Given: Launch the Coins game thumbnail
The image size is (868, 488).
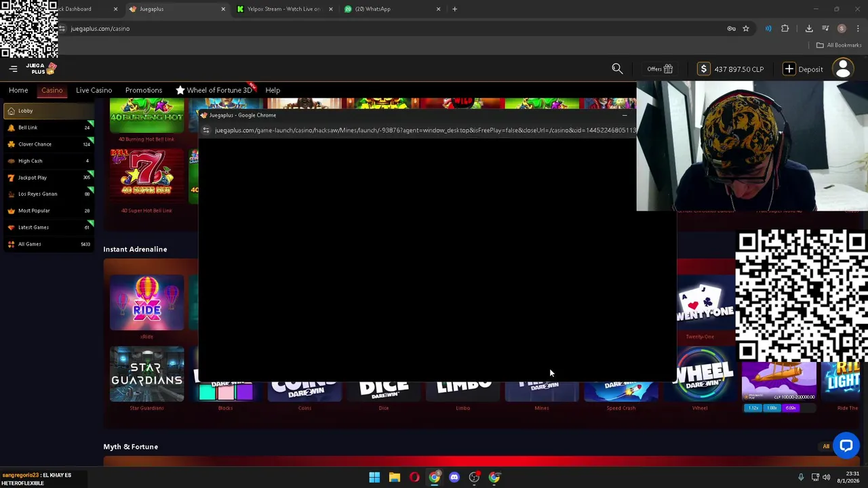Looking at the screenshot, I should [304, 391].
